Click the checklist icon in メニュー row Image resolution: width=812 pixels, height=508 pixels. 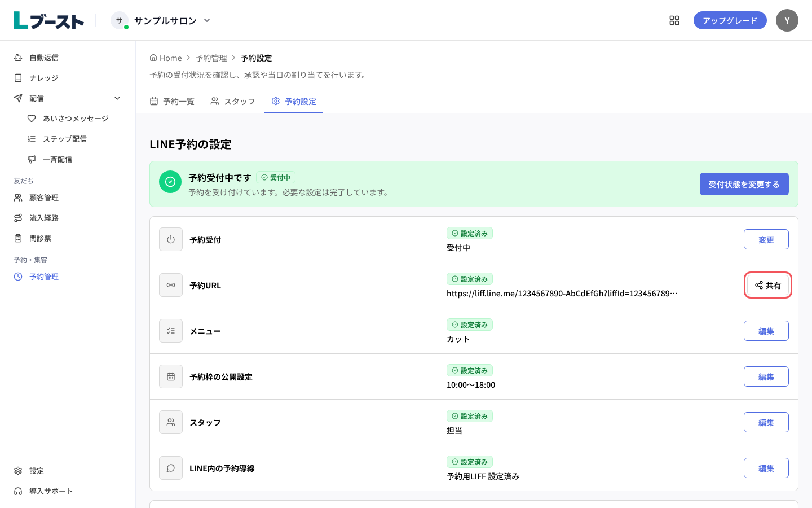click(171, 331)
